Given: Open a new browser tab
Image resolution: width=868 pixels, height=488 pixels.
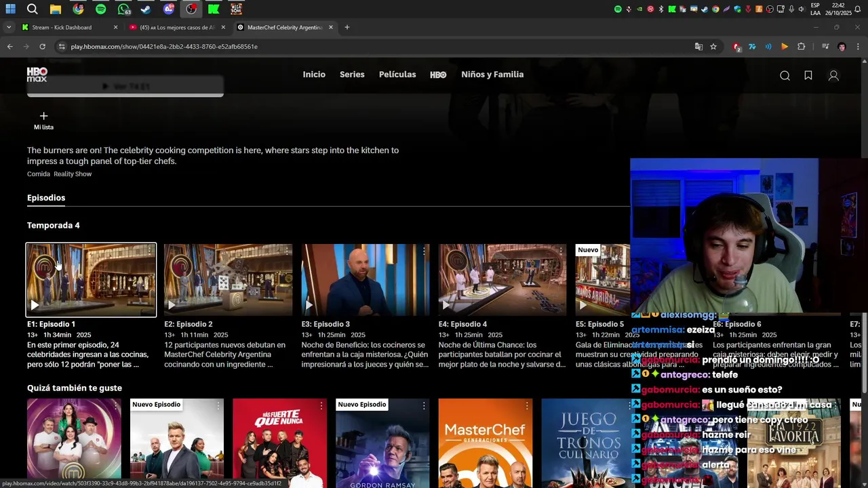Looking at the screenshot, I should point(347,27).
